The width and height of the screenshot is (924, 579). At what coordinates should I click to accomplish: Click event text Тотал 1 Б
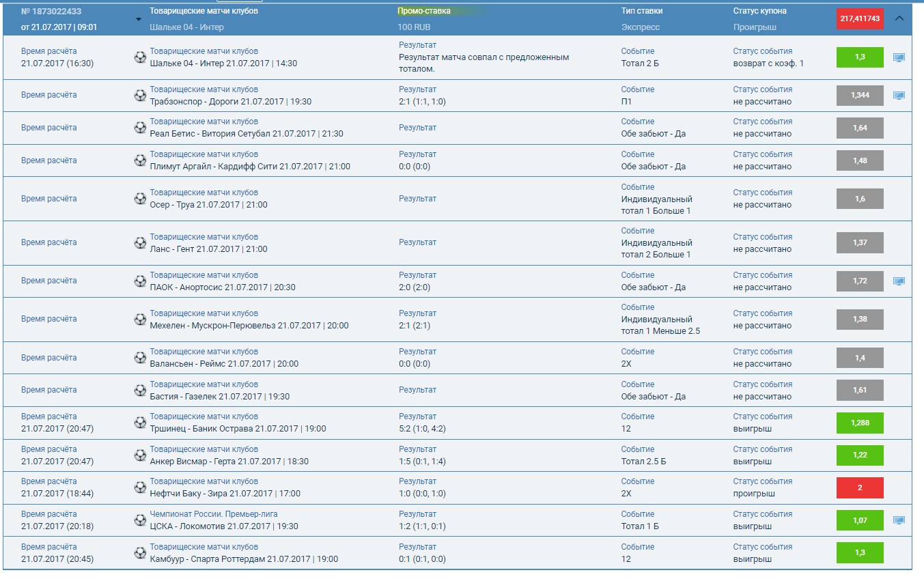pos(640,526)
